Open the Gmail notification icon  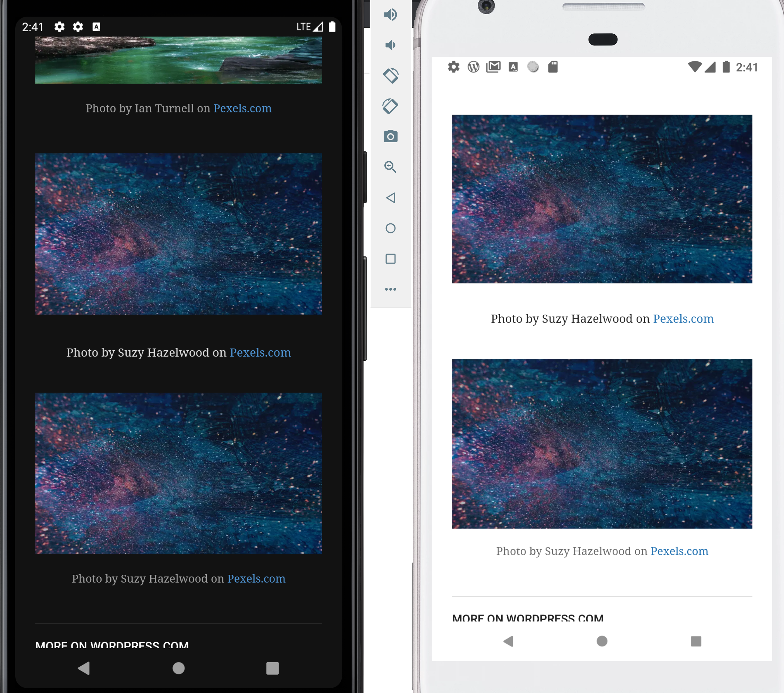(x=494, y=67)
